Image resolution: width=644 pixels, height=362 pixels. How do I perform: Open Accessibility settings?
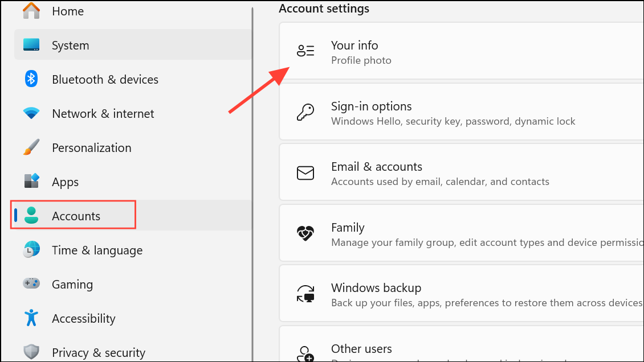click(133, 318)
